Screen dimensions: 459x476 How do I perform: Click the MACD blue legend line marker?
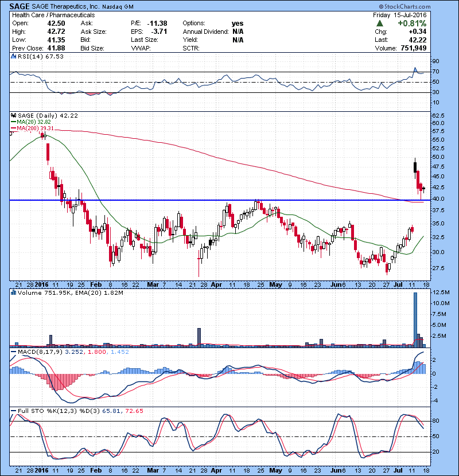tap(13, 352)
